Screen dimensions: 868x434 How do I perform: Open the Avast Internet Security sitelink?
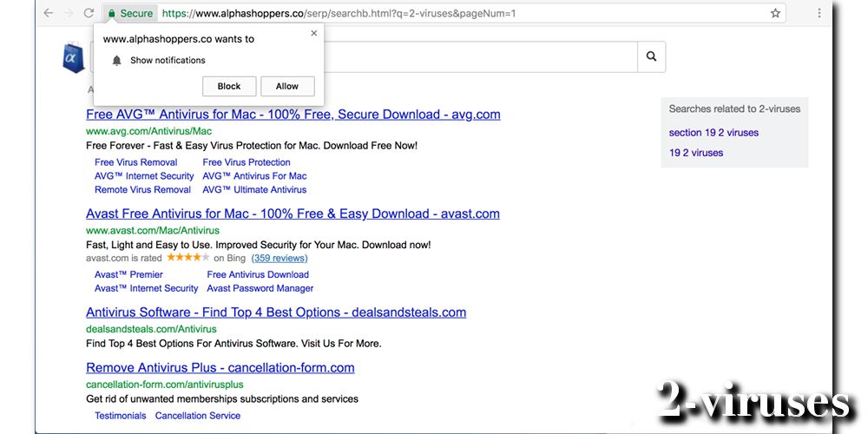coord(146,288)
